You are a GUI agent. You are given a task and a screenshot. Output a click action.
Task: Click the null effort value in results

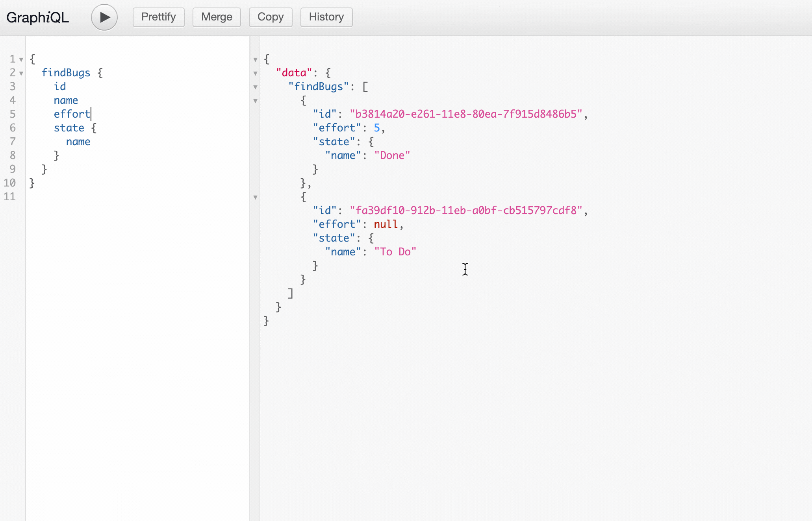386,224
